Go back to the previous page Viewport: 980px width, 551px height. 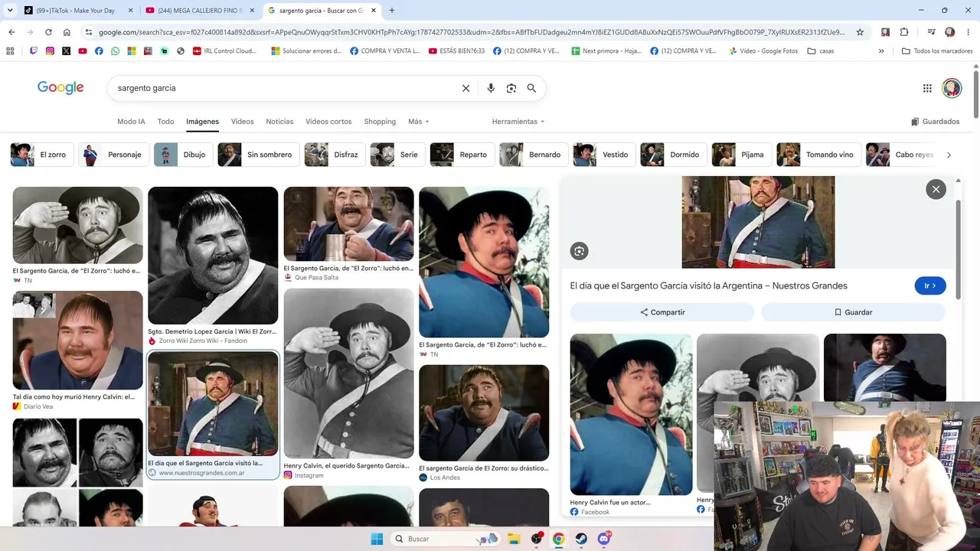(11, 32)
